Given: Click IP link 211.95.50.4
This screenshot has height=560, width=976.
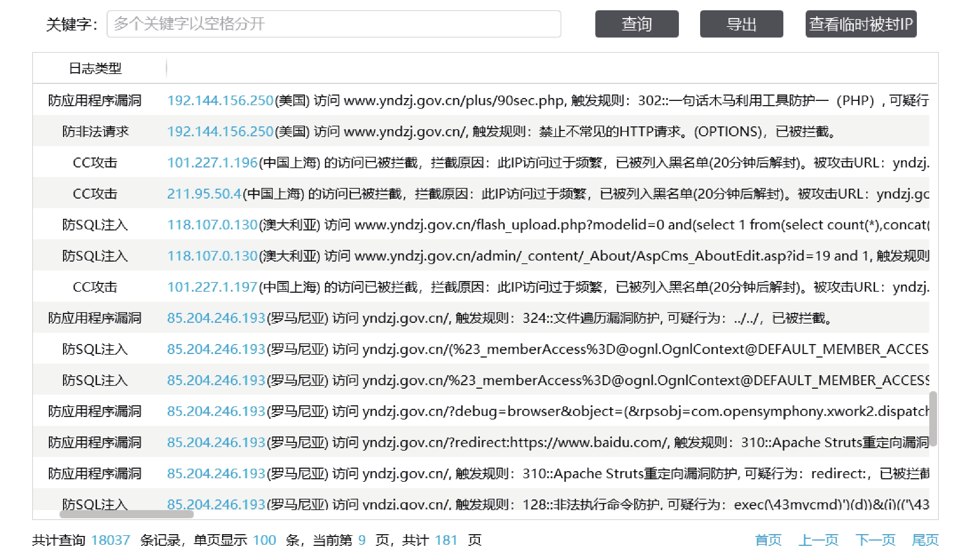Looking at the screenshot, I should pyautogui.click(x=204, y=194).
